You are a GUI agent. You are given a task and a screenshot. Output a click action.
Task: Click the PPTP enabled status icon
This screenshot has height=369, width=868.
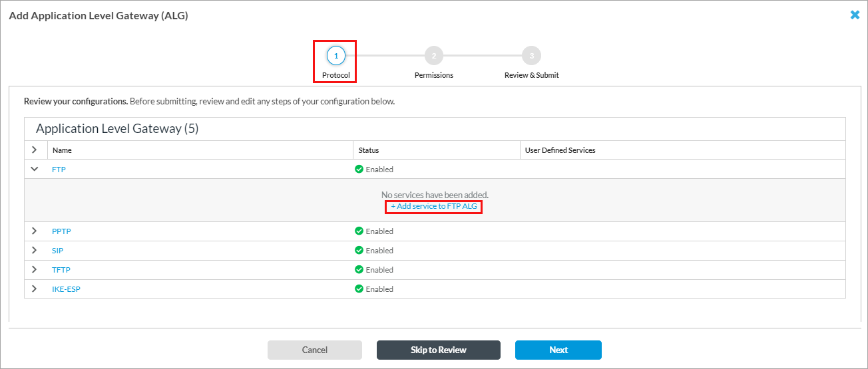pos(359,231)
